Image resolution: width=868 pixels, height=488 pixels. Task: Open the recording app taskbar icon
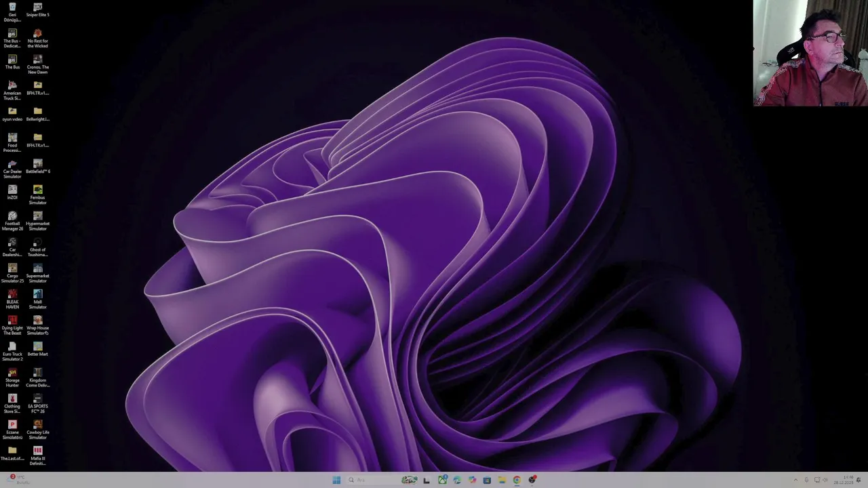(532, 480)
